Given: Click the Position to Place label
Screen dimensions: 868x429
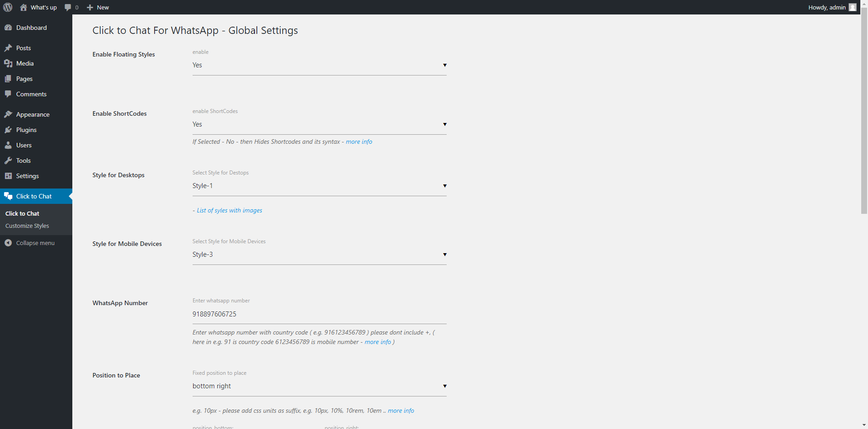Looking at the screenshot, I should click(116, 375).
